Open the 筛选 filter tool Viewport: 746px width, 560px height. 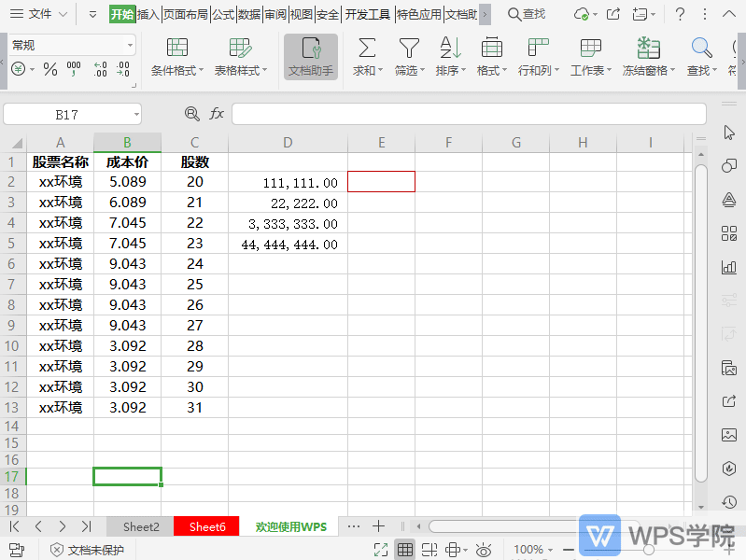(x=408, y=49)
